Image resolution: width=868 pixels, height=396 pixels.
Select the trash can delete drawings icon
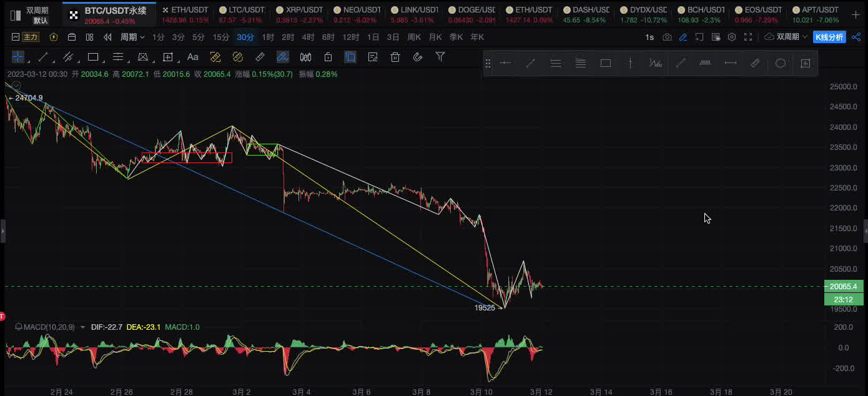395,57
